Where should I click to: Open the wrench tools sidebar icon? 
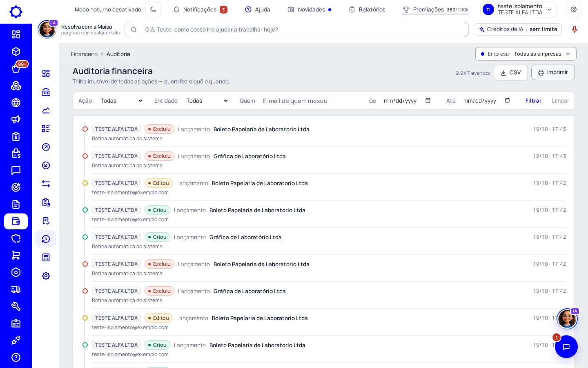[x=16, y=306]
